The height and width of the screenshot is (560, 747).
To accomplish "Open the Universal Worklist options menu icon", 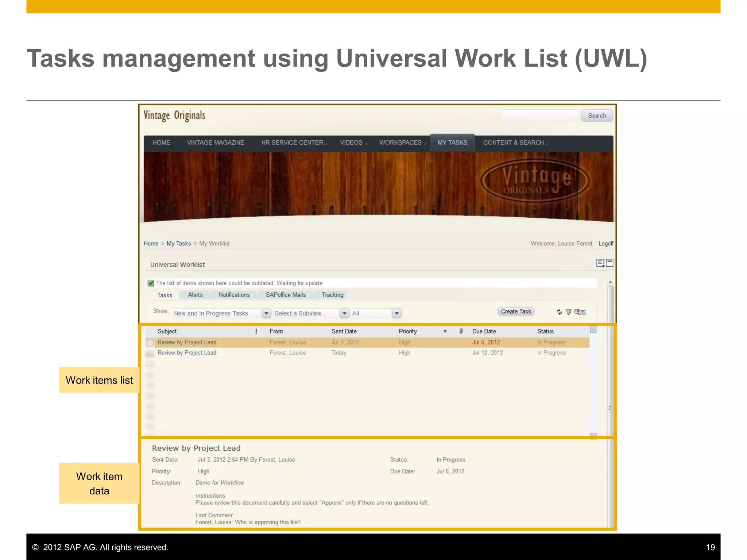I will click(600, 263).
